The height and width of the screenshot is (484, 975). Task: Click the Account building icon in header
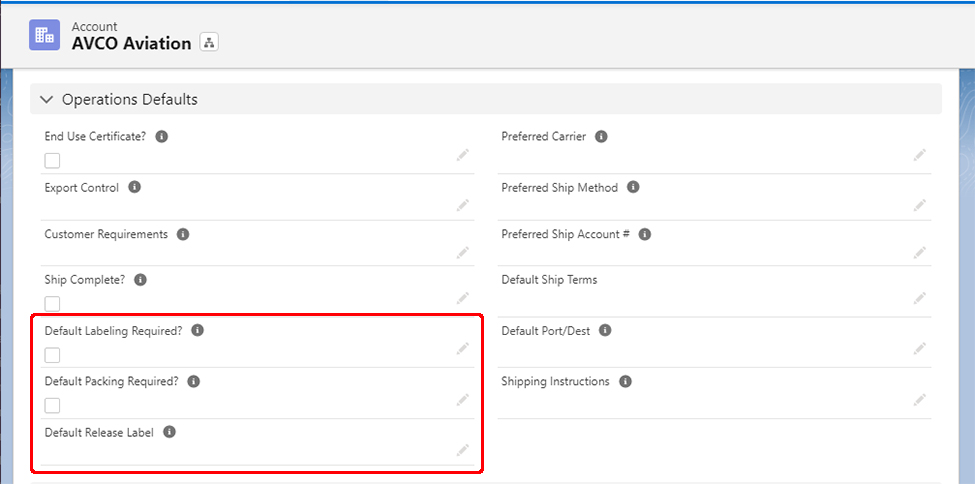(x=44, y=35)
